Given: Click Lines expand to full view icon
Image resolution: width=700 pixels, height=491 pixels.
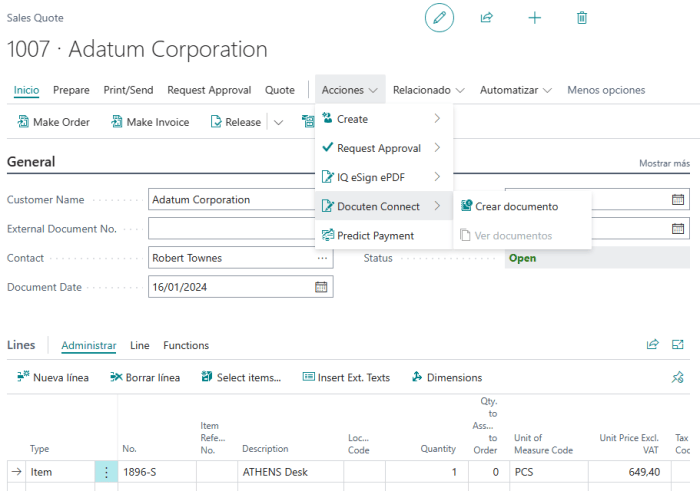Looking at the screenshot, I should [678, 344].
